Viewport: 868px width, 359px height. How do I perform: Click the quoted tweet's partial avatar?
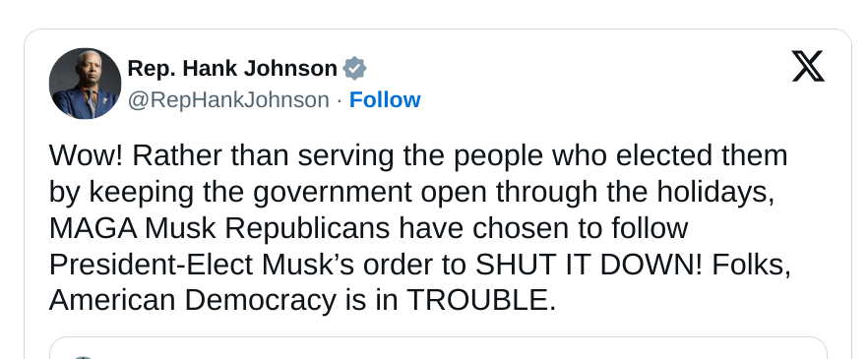click(x=83, y=357)
